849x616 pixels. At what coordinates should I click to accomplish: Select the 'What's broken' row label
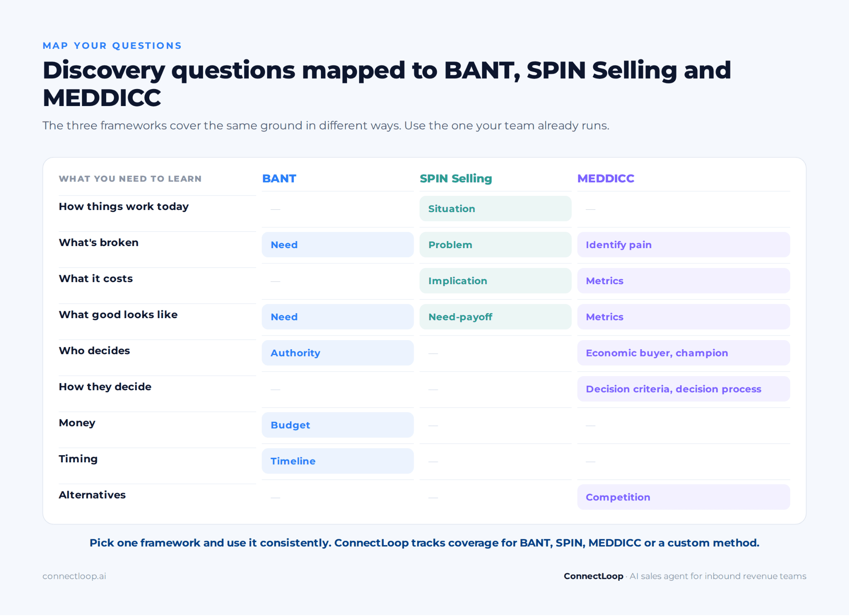pyautogui.click(x=99, y=243)
